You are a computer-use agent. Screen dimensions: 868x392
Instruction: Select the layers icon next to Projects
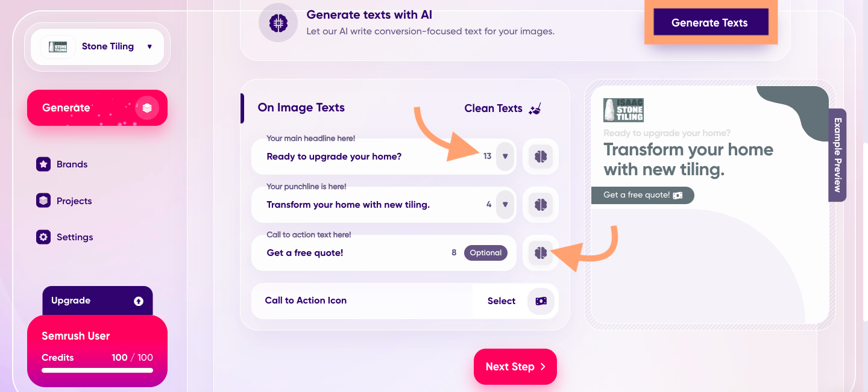43,200
